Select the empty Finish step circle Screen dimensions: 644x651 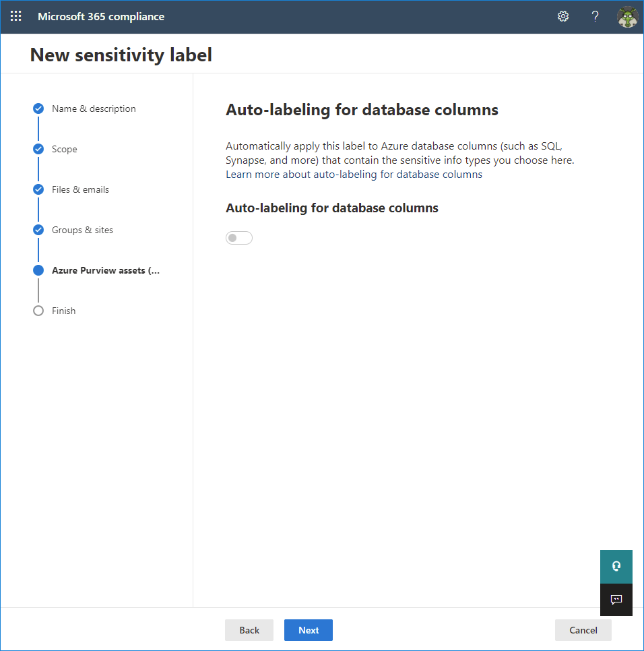[x=38, y=311]
